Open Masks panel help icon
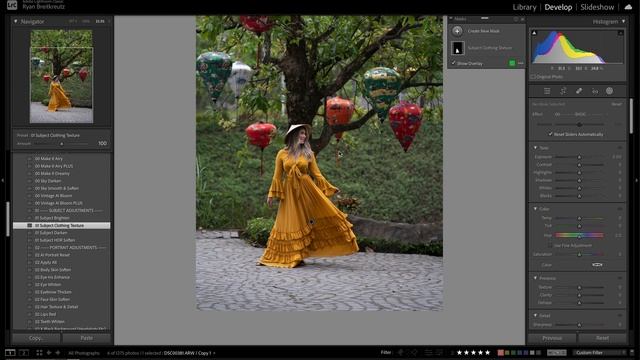 point(516,19)
